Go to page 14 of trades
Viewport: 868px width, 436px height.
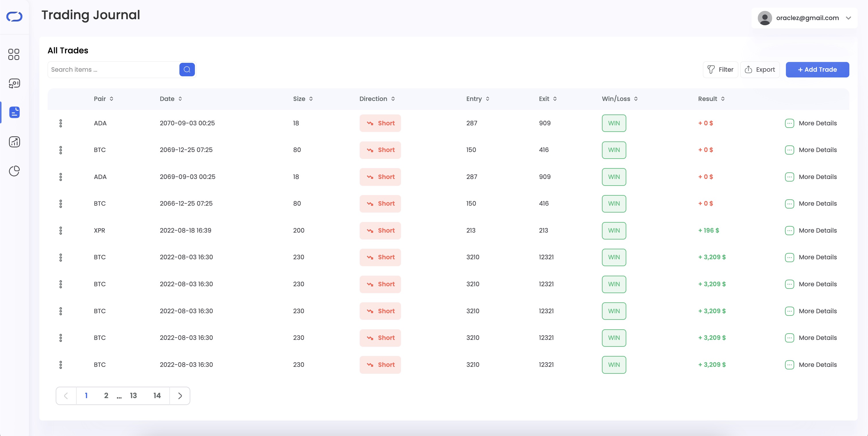click(x=157, y=396)
